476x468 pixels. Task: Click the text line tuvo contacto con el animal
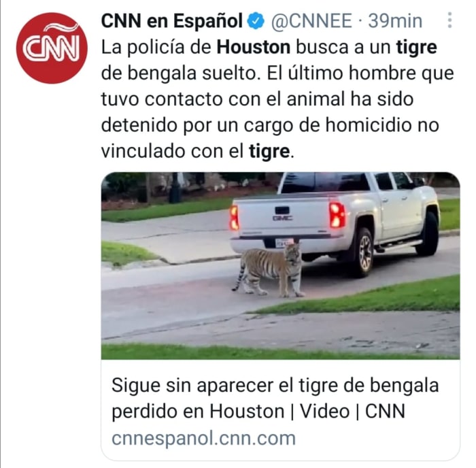click(x=223, y=99)
